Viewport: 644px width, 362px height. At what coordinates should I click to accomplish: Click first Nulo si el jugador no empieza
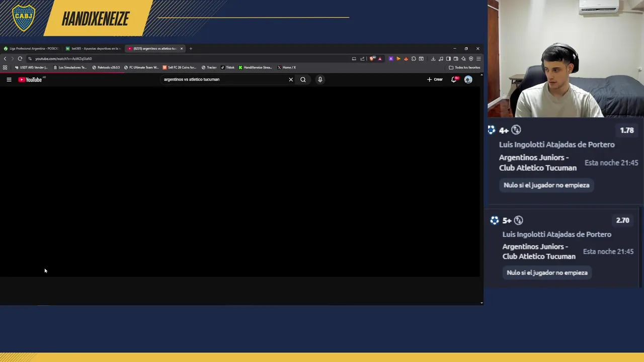coord(546,185)
